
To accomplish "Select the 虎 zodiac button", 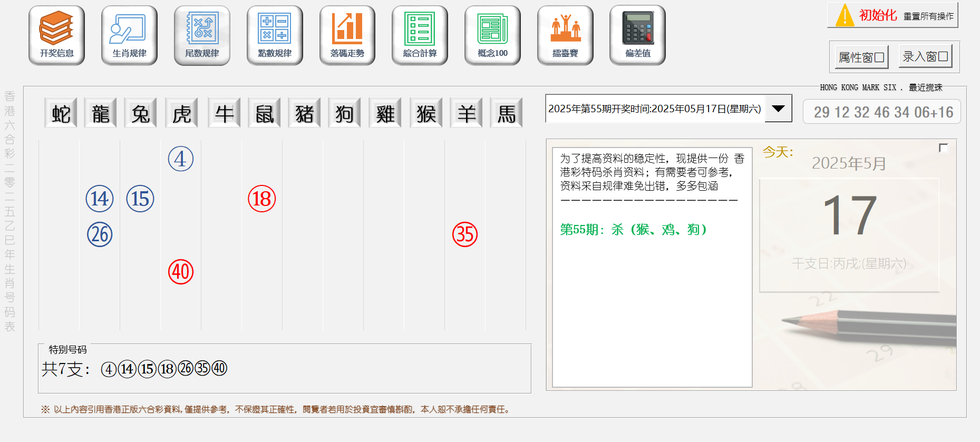I will point(181,113).
